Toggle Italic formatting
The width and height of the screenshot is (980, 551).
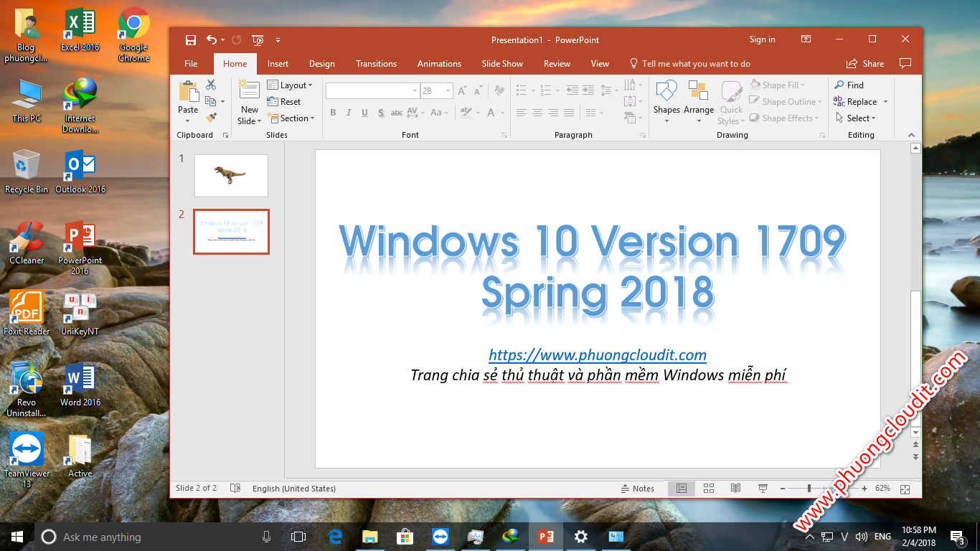tap(349, 113)
